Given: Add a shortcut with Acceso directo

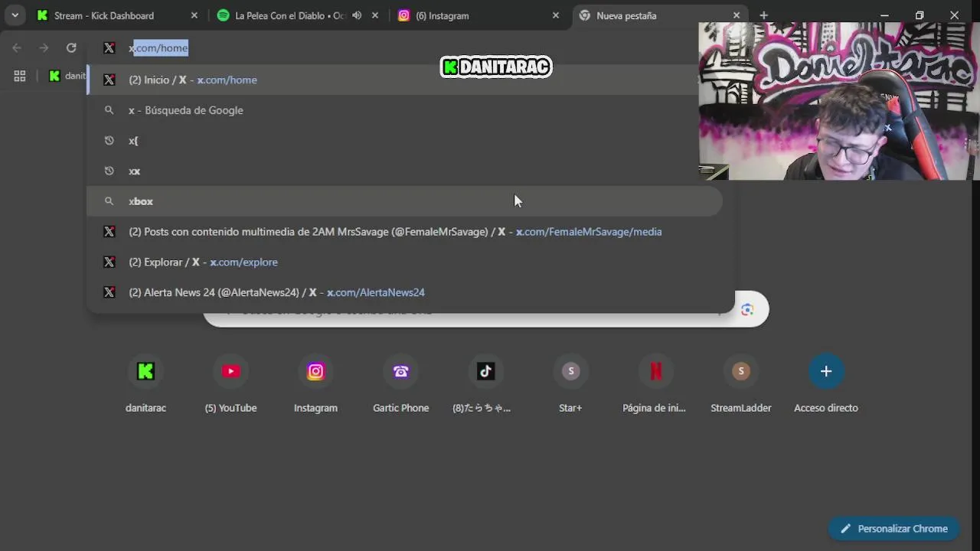Looking at the screenshot, I should tap(825, 385).
